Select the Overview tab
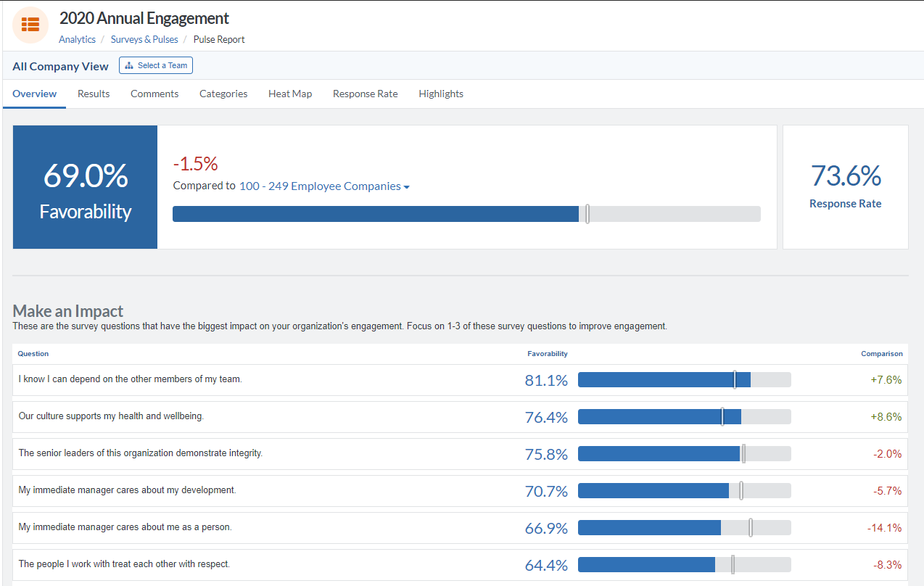Screen dimensions: 924x586 coord(34,94)
